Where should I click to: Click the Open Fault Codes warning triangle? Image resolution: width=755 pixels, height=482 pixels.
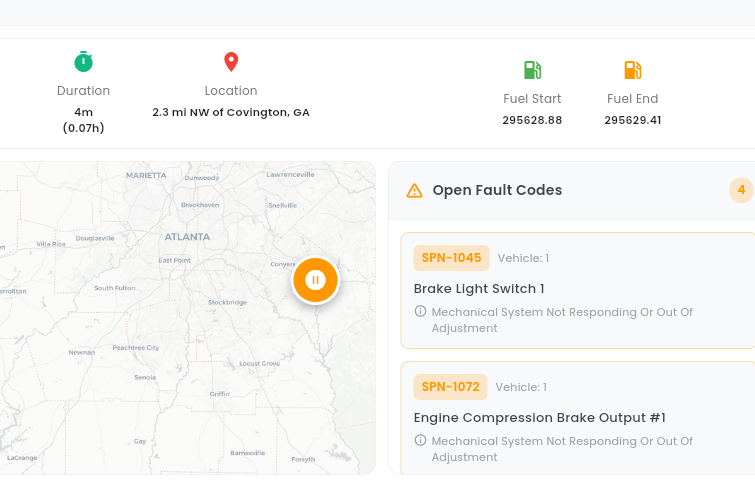coord(414,191)
